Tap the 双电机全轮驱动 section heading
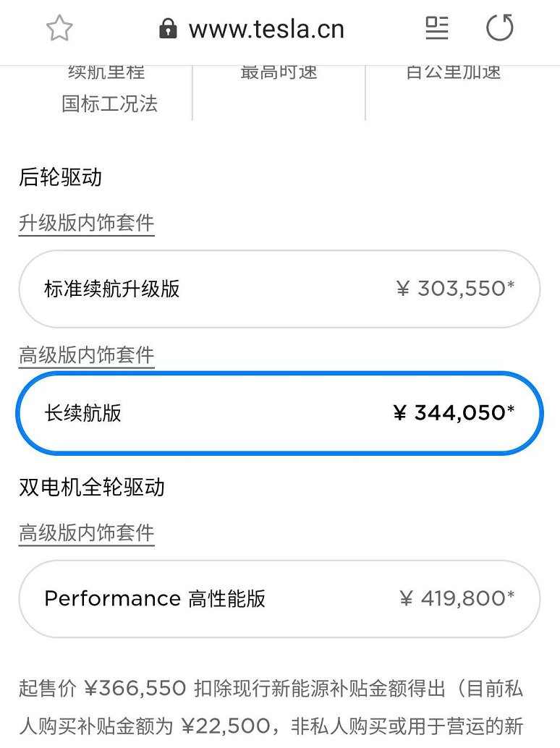 [92, 487]
